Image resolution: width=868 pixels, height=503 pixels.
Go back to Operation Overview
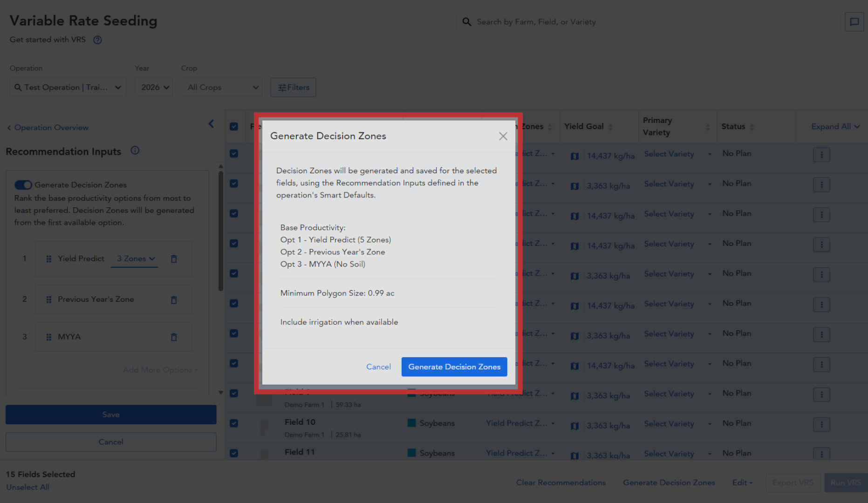(48, 128)
